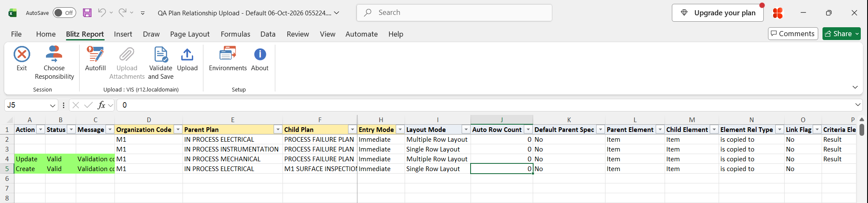Click the Share button
868x203 pixels.
coord(842,34)
